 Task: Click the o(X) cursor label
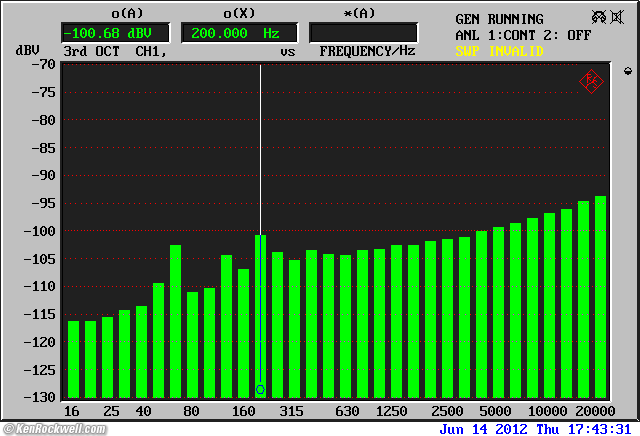(240, 13)
